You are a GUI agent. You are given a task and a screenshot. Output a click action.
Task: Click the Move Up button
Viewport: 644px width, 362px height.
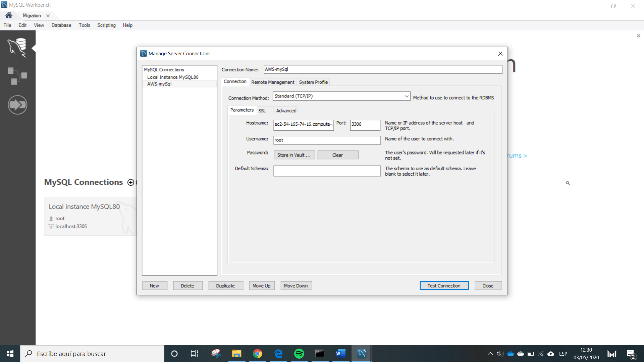pyautogui.click(x=262, y=286)
